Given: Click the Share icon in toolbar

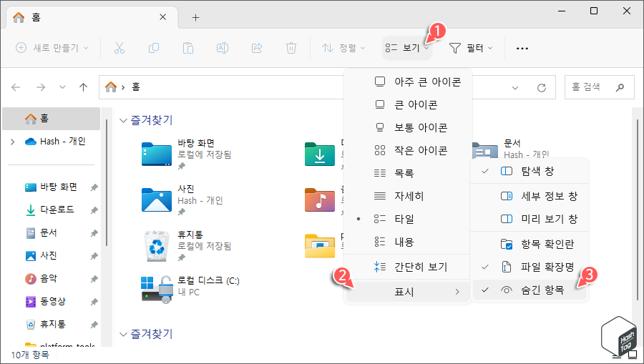Looking at the screenshot, I should click(257, 48).
